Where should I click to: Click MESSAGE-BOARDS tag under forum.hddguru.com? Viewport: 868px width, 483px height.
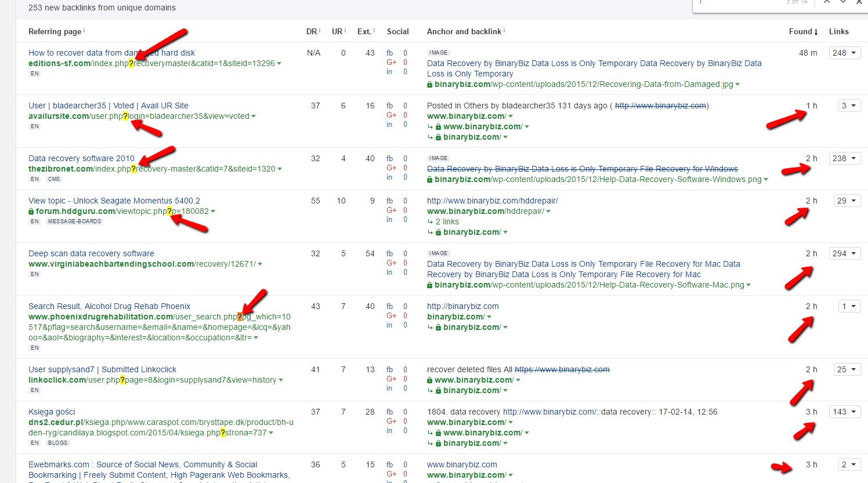click(x=74, y=221)
